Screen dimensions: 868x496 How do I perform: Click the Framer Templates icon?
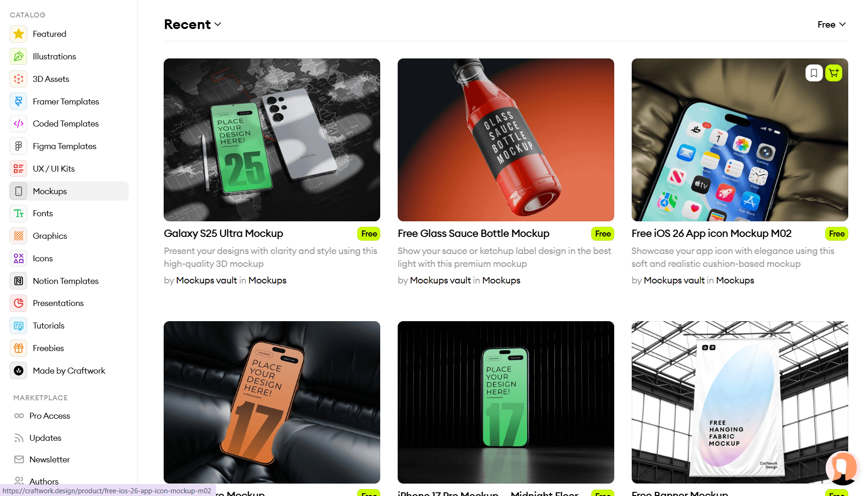(18, 101)
